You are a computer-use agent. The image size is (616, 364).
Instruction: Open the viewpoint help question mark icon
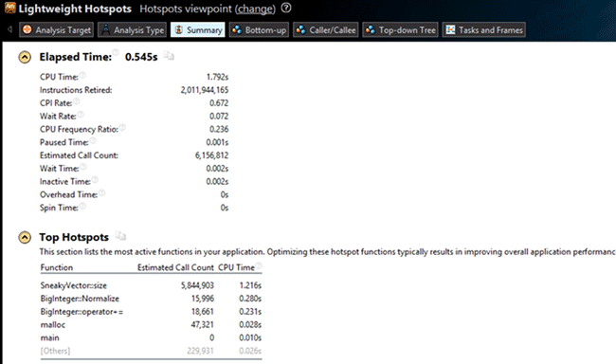pyautogui.click(x=286, y=8)
